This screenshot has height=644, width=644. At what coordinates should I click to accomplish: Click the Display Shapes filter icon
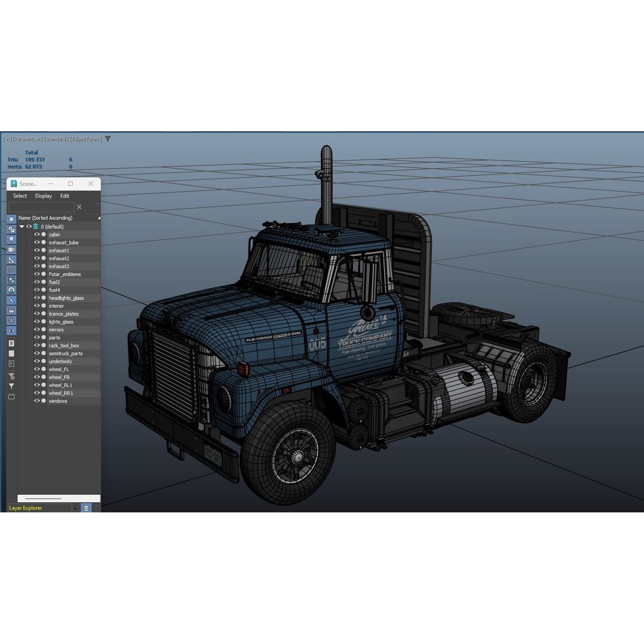[11, 230]
